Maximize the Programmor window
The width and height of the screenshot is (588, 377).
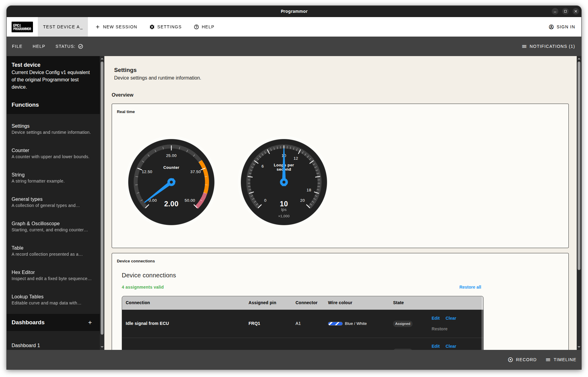coord(565,11)
